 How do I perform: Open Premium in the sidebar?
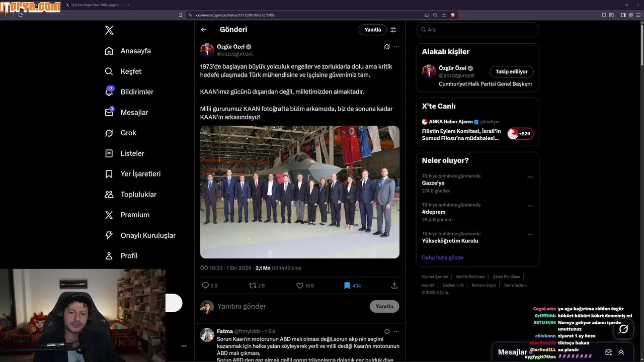coord(127,215)
